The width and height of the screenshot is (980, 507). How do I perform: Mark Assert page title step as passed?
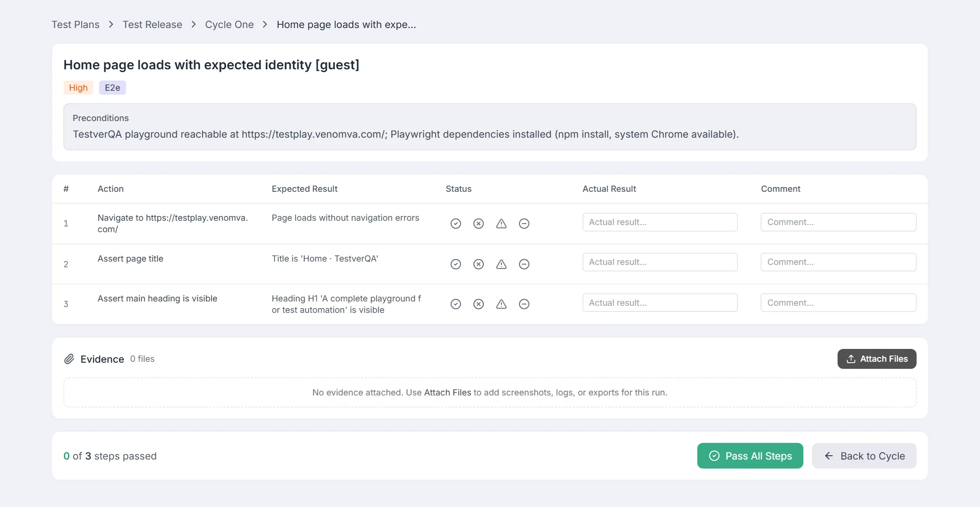pos(456,264)
